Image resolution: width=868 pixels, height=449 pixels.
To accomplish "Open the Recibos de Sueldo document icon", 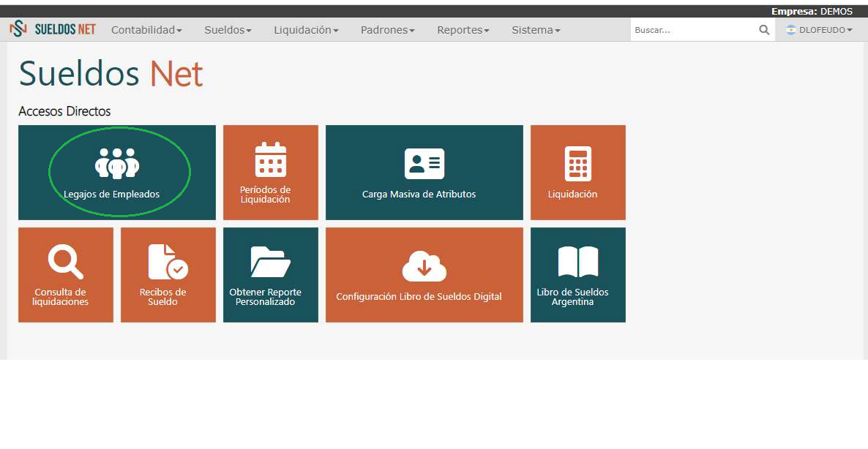I will click(168, 262).
